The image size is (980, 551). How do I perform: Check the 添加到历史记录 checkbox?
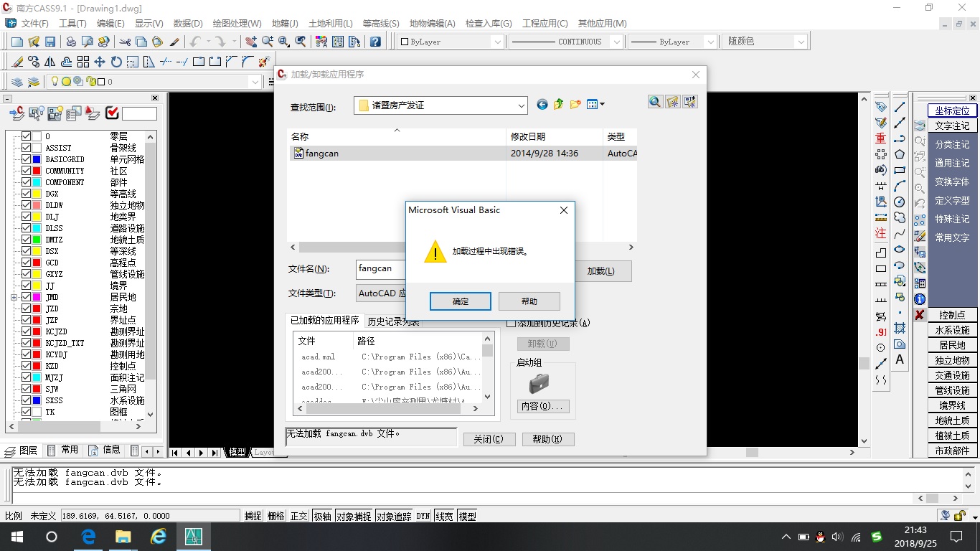(511, 324)
